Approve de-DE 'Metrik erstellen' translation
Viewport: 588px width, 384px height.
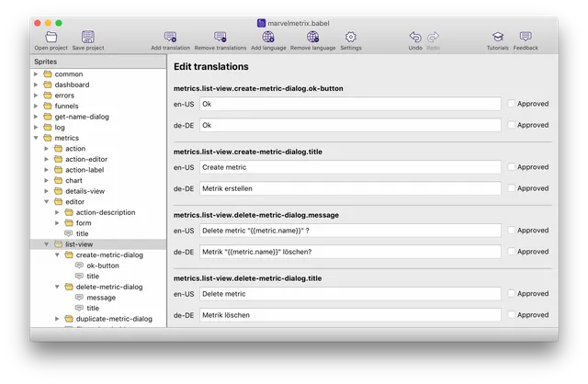pos(511,188)
